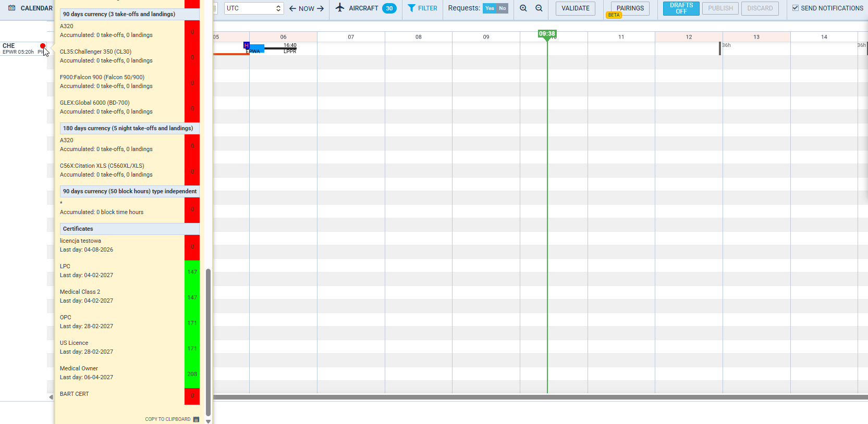The height and width of the screenshot is (424, 868).
Task: Set Requests toggle to Yes
Action: 490,8
